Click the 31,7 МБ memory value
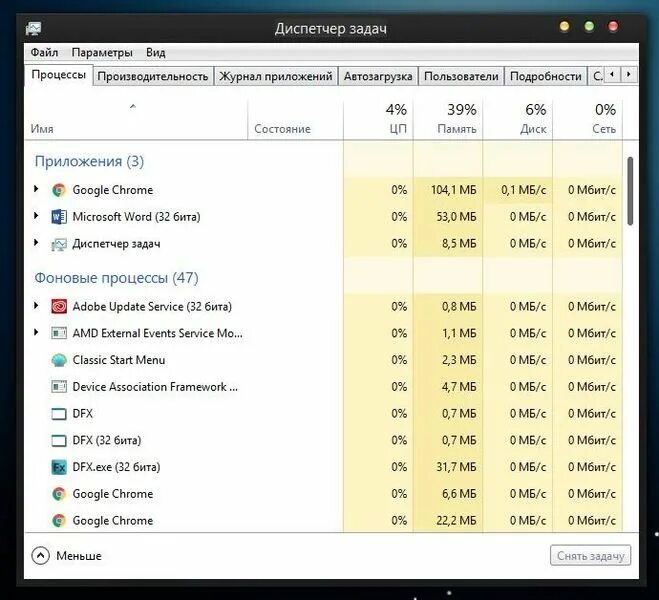This screenshot has width=659, height=600. point(456,467)
